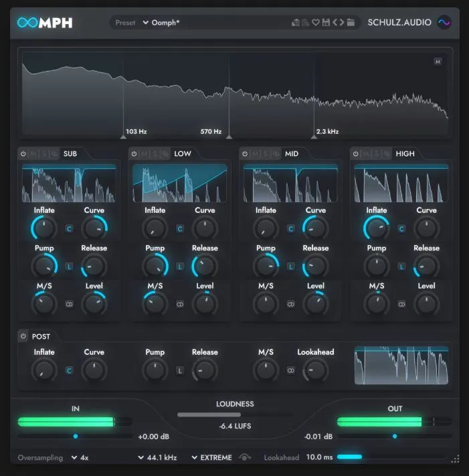Toggle the MID band power button
The height and width of the screenshot is (476, 469).
245,154
